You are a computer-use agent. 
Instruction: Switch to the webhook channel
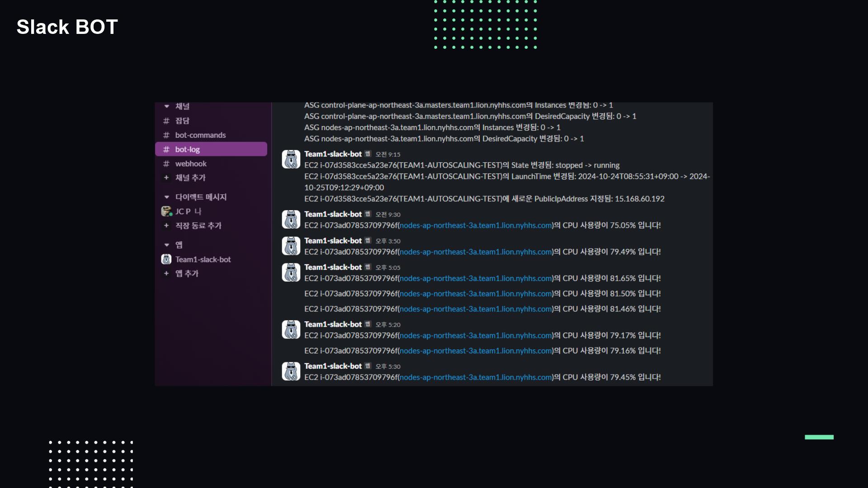191,164
